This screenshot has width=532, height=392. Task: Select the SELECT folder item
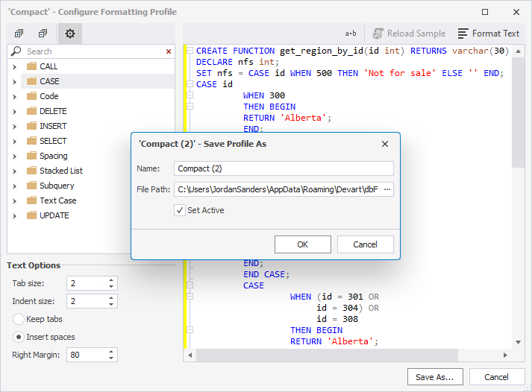tap(53, 141)
